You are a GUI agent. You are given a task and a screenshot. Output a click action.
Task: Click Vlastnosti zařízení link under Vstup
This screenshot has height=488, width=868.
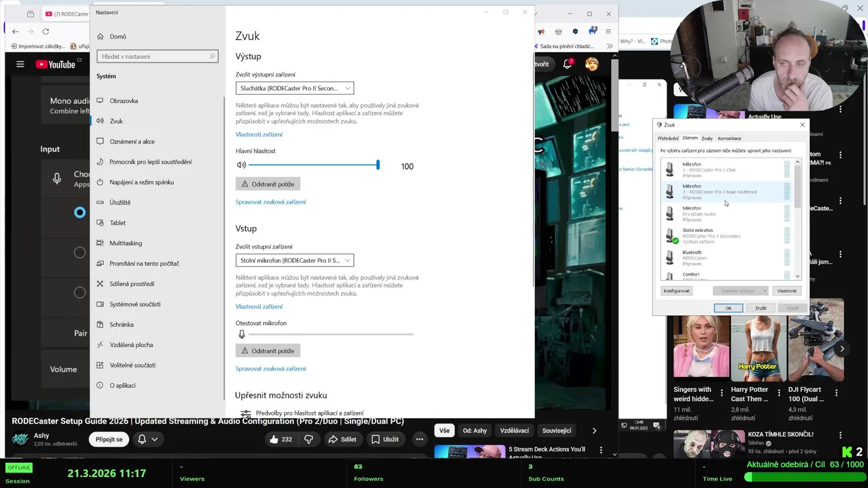[x=259, y=307]
